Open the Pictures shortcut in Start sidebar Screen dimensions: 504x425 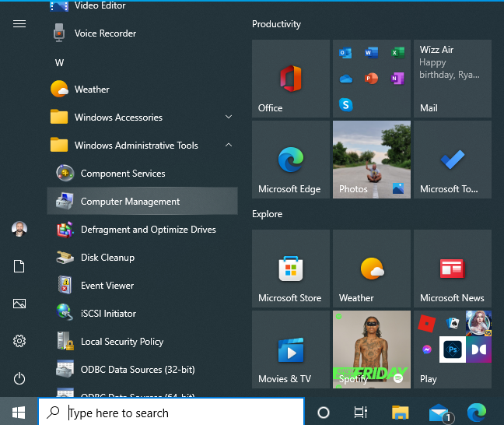point(19,304)
